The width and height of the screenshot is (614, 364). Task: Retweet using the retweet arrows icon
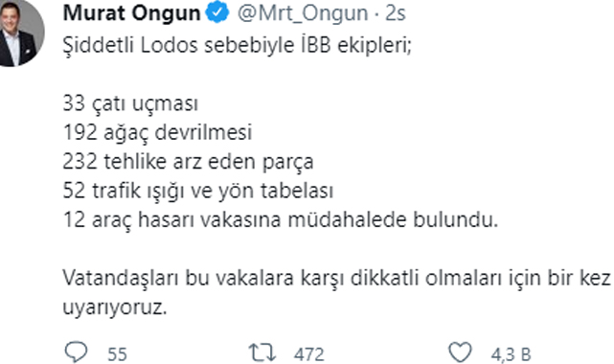[x=262, y=353]
